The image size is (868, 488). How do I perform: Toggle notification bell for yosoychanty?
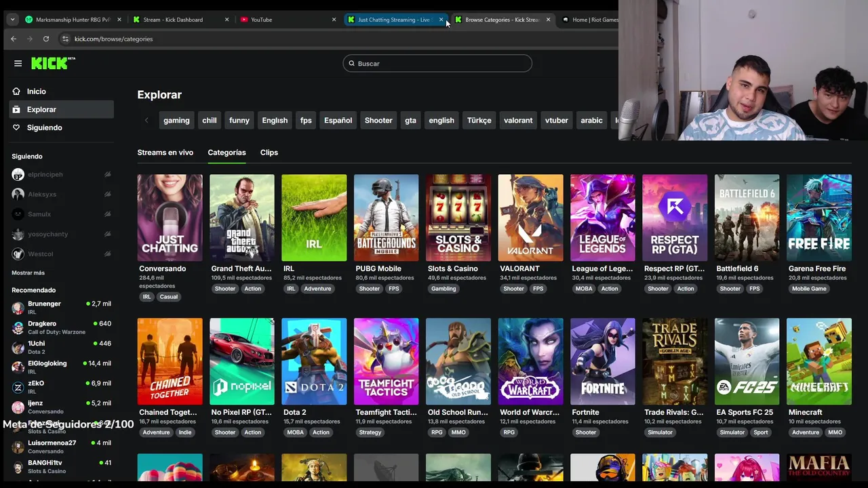(x=107, y=234)
